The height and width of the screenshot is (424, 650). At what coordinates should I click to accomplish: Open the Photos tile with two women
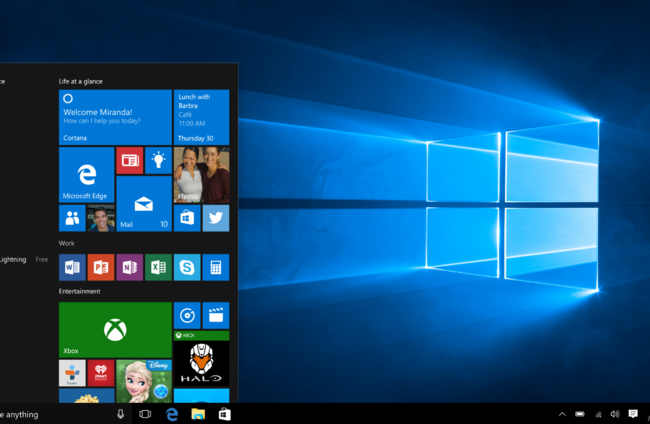(201, 175)
